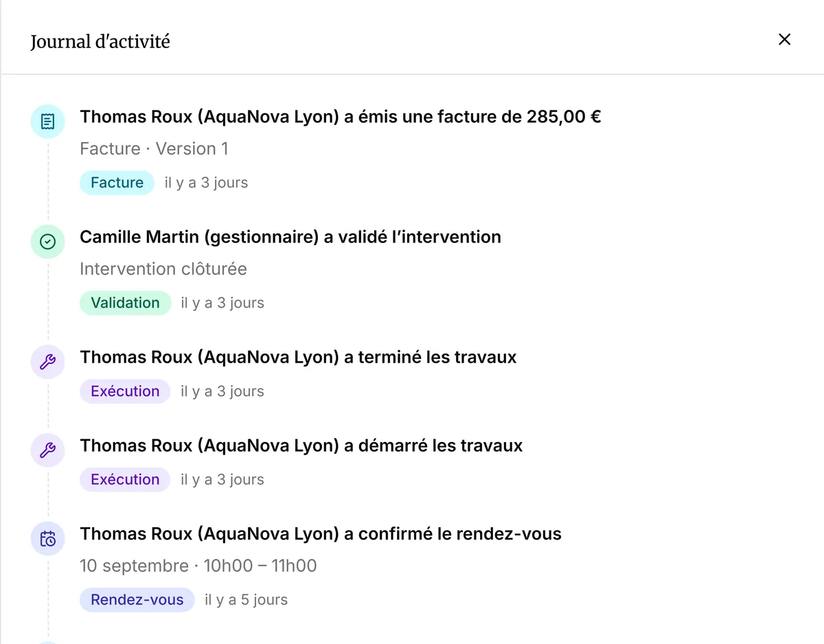Select the Facture tag
Screen dimensions: 824x644
click(x=117, y=183)
